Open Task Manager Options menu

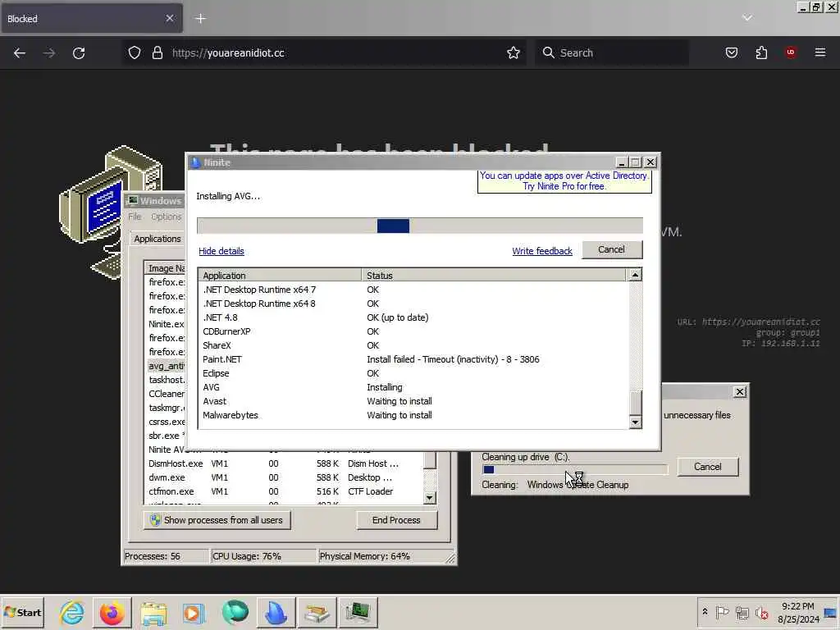click(166, 217)
